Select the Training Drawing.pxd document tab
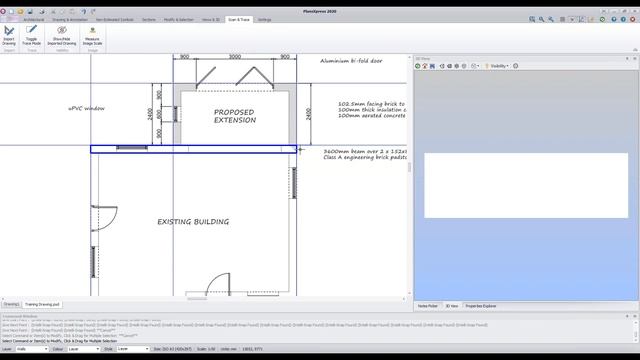The width and height of the screenshot is (640, 360). [x=42, y=304]
